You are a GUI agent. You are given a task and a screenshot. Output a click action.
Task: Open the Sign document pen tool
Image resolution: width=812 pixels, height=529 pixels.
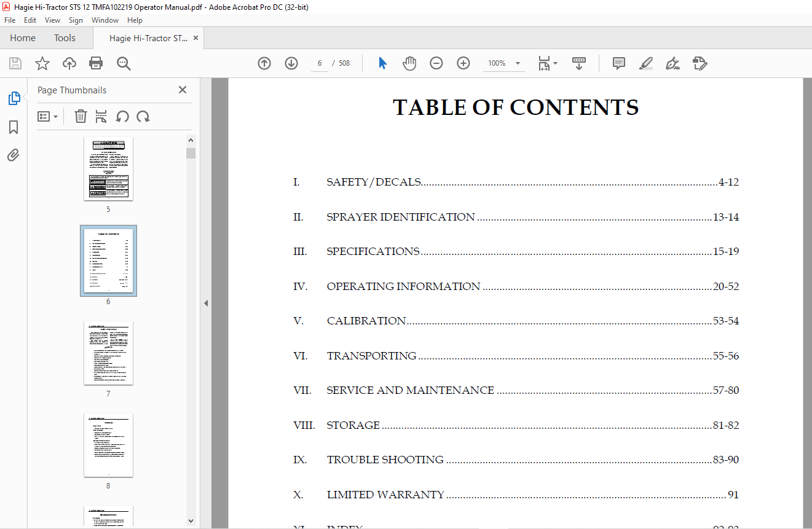(672, 63)
